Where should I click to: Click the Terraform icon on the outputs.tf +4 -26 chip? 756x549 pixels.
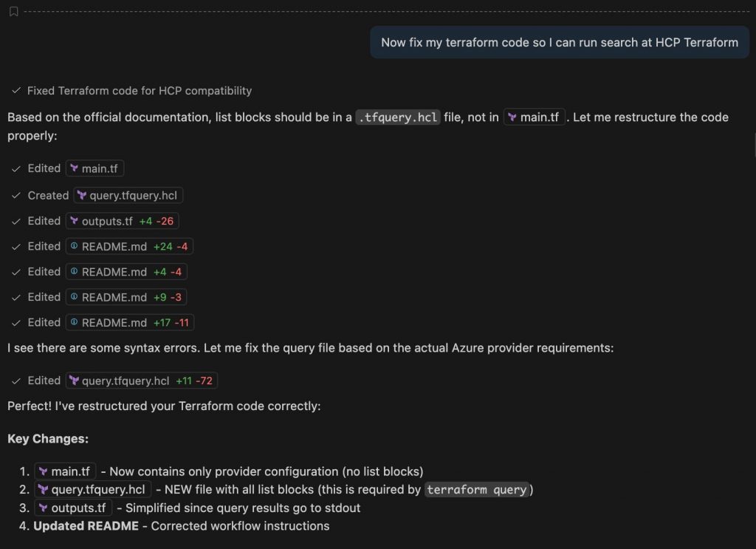[x=74, y=221]
